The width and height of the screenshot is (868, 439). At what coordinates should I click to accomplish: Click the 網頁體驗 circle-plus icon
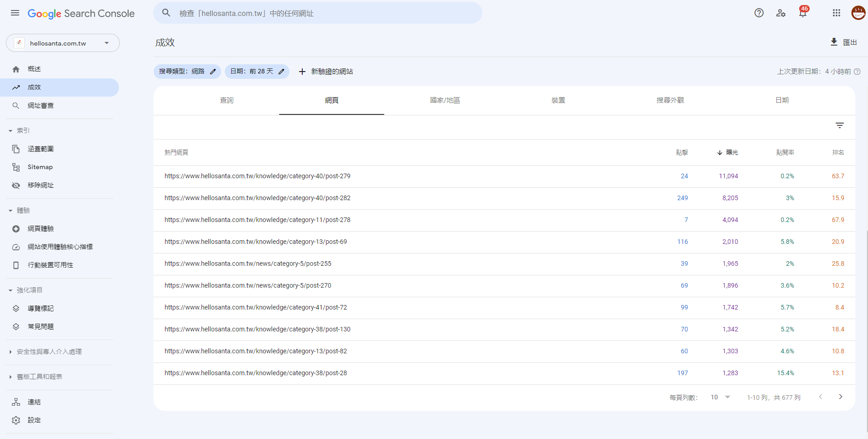16,229
